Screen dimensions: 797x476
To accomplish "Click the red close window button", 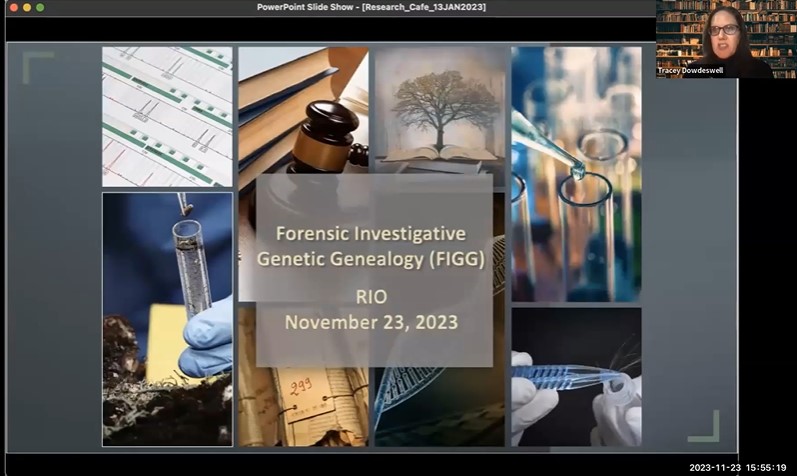I will (14, 7).
